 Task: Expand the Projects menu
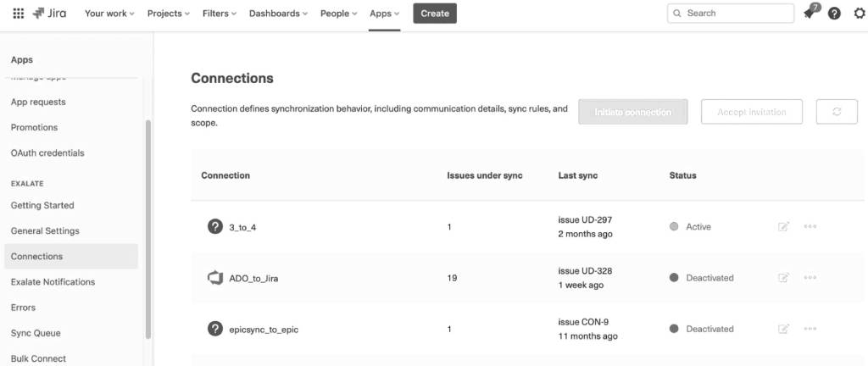coord(169,14)
